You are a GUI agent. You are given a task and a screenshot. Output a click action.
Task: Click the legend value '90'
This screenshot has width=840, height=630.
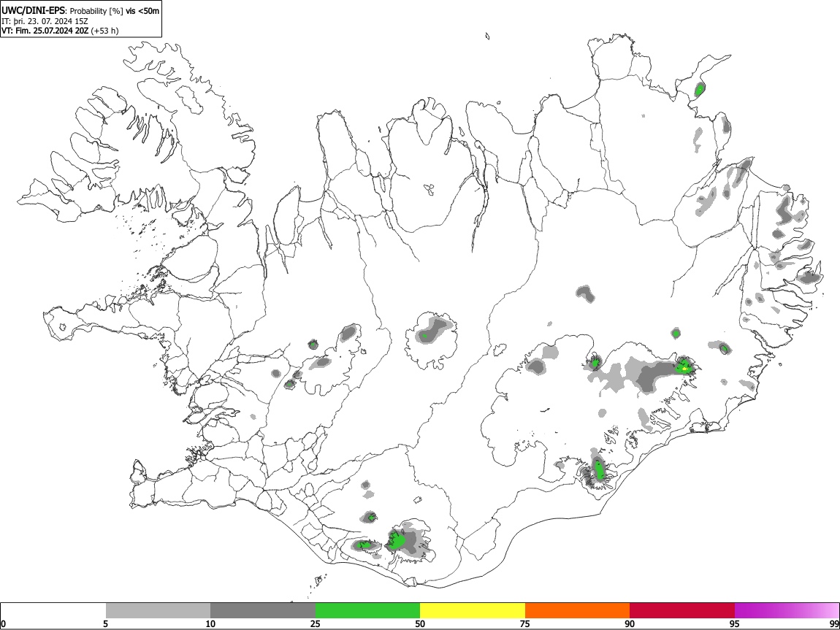[630, 623]
